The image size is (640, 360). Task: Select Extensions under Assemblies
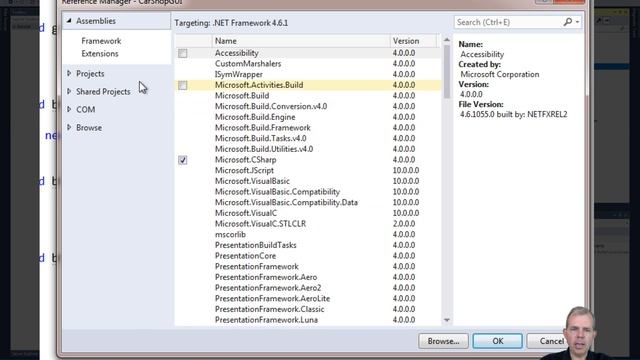coord(100,53)
